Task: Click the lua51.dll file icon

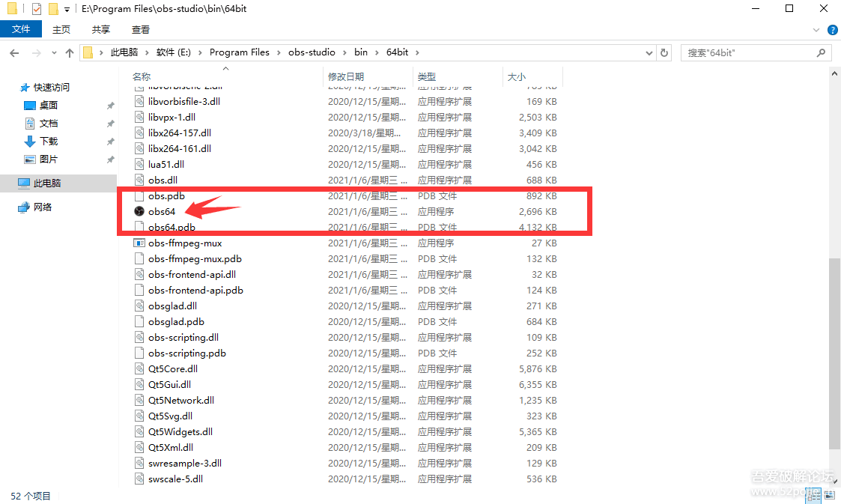Action: (139, 164)
